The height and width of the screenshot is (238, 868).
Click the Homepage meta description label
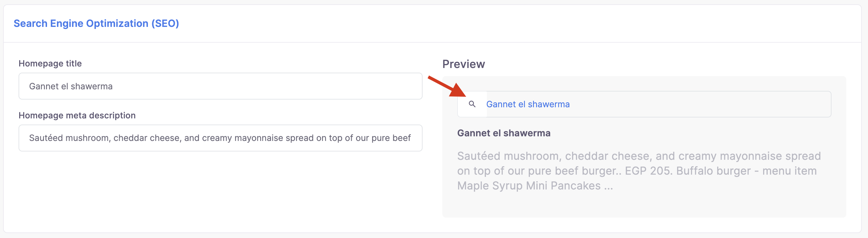pyautogui.click(x=77, y=115)
